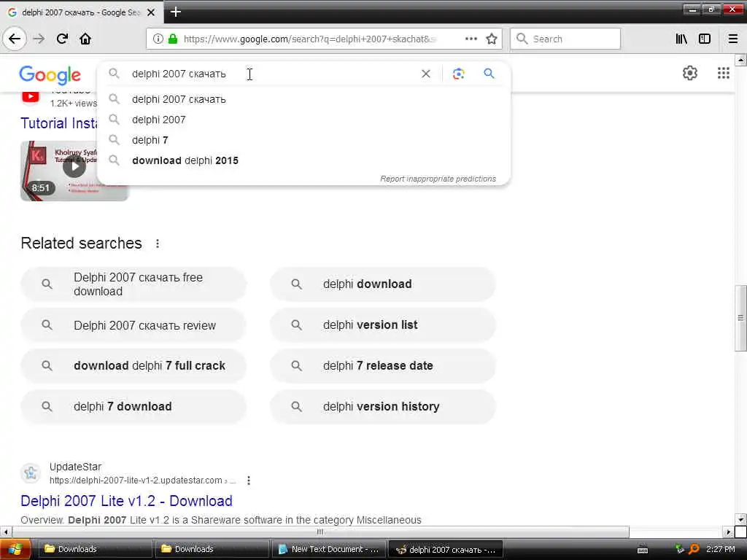The width and height of the screenshot is (747, 560).
Task: Select related search Delphi 2007 скачать free download
Action: click(133, 284)
